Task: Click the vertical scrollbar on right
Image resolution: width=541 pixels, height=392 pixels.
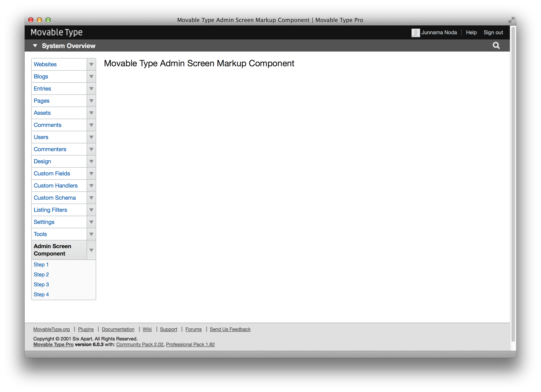Action: 513,184
